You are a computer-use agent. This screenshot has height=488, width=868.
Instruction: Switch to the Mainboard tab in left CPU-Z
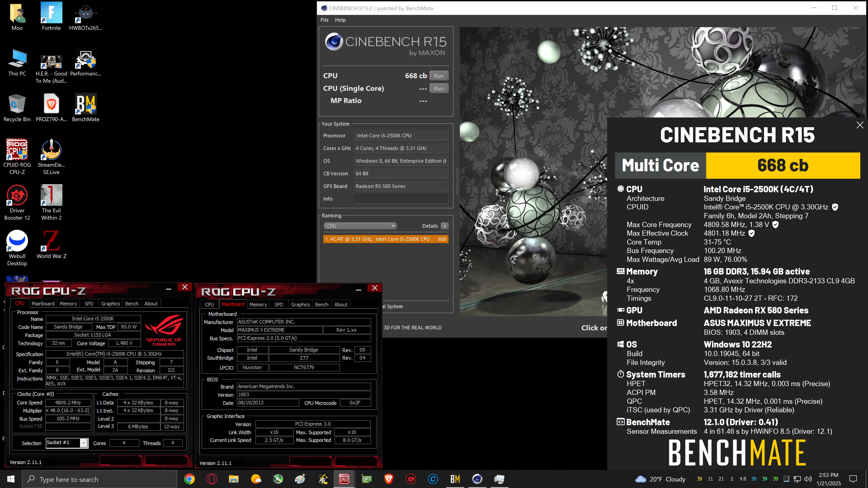[x=43, y=303]
